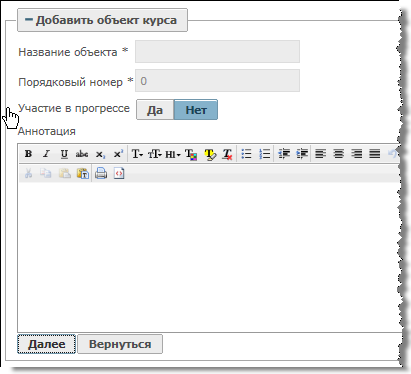Center-align the text
Image resolution: width=411 pixels, height=374 pixels.
pyautogui.click(x=339, y=154)
